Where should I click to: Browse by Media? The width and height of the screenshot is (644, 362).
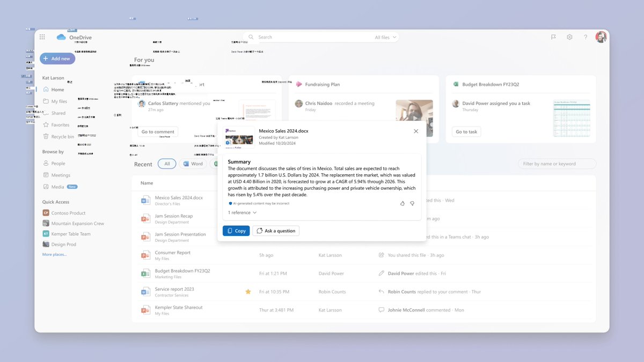pyautogui.click(x=57, y=187)
